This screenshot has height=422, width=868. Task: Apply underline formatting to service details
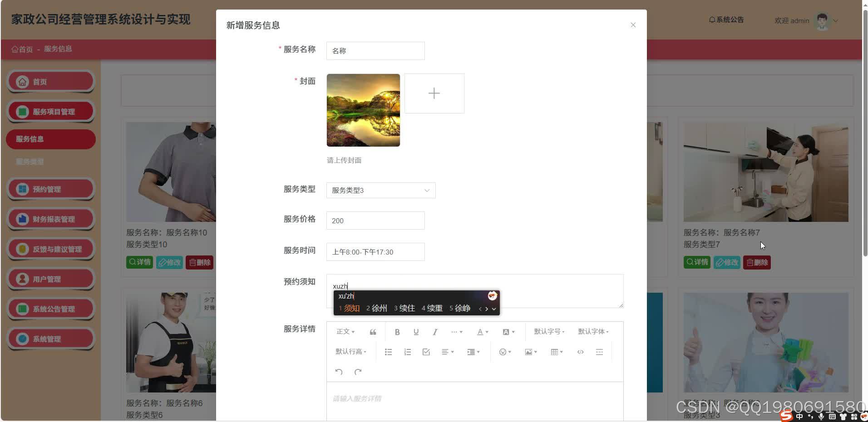415,332
